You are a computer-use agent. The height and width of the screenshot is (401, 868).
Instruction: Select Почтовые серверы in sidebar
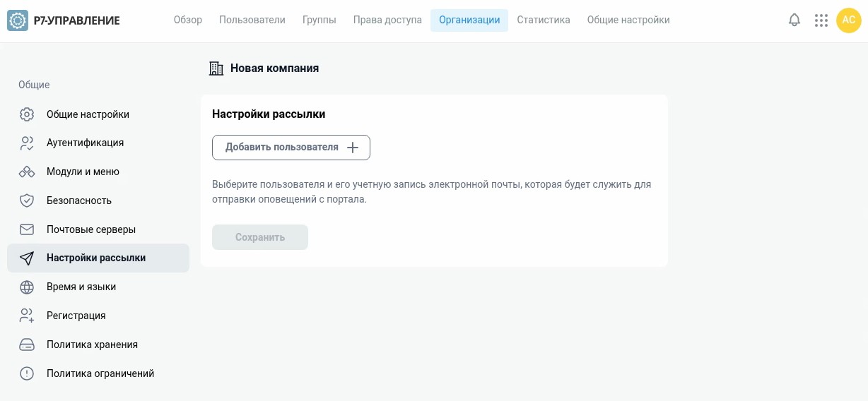tap(98, 229)
